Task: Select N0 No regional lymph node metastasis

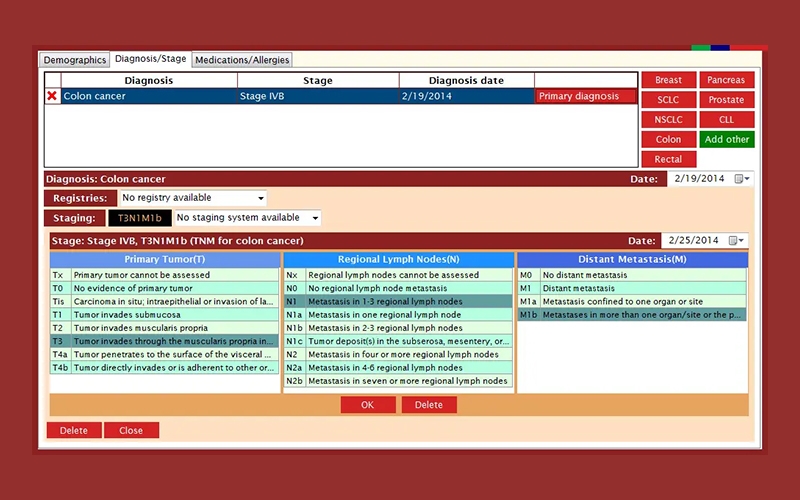Action: tap(398, 288)
